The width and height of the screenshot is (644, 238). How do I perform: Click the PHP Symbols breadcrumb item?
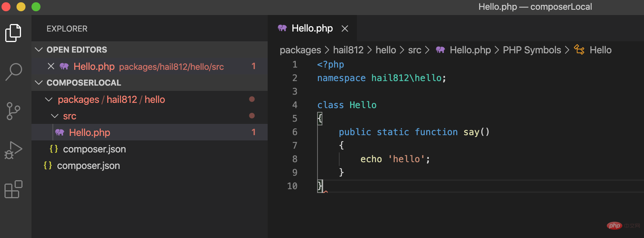(532, 50)
